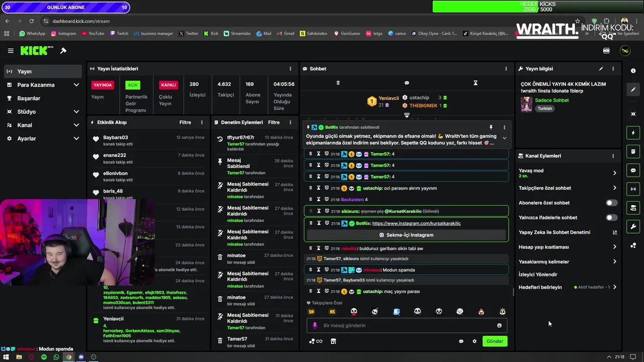This screenshot has height=362, width=644.
Task: Click the document icon in right toolbar
Action: click(633, 151)
